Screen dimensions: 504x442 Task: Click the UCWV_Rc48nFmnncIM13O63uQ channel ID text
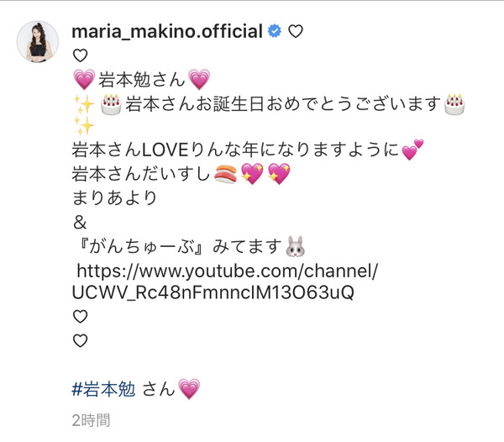(x=213, y=292)
